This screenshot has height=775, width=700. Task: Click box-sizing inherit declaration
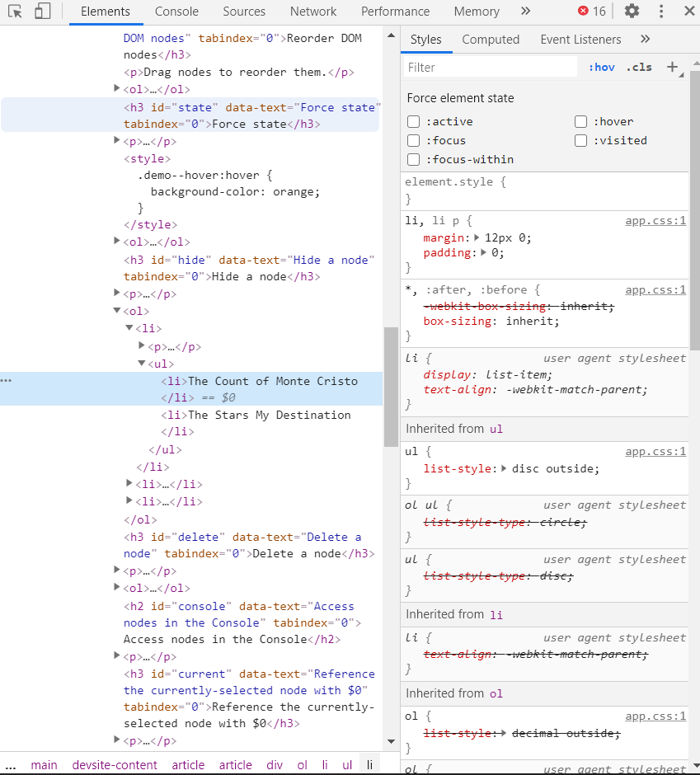491,322
